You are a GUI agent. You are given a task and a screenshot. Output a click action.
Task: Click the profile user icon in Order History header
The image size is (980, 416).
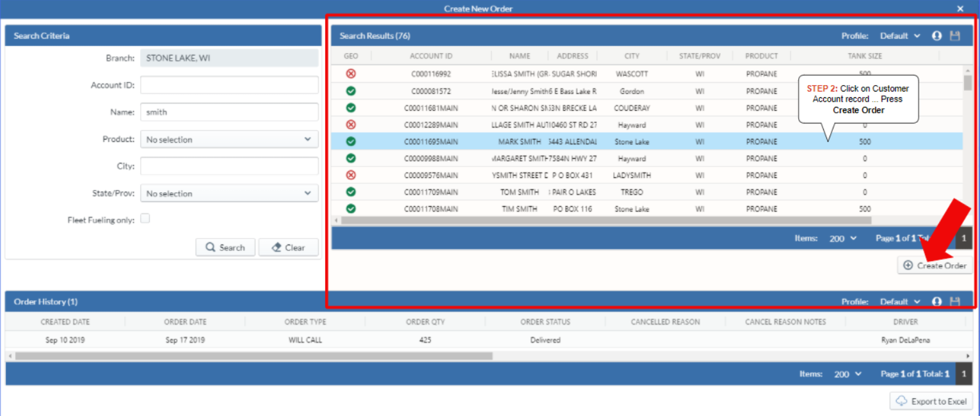coord(937,301)
